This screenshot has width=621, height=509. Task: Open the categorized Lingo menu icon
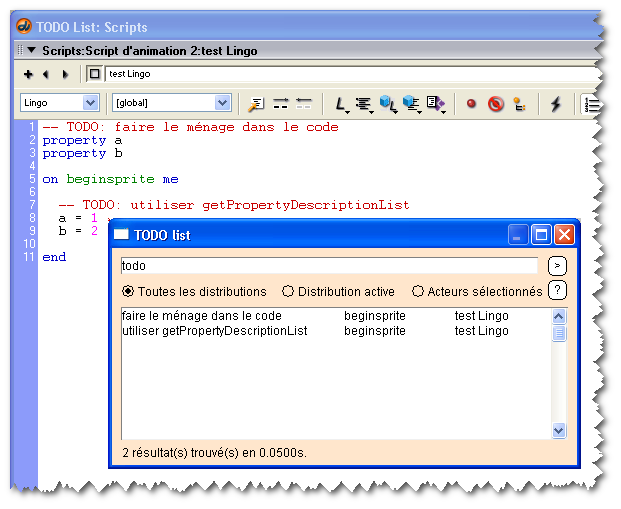click(x=364, y=105)
